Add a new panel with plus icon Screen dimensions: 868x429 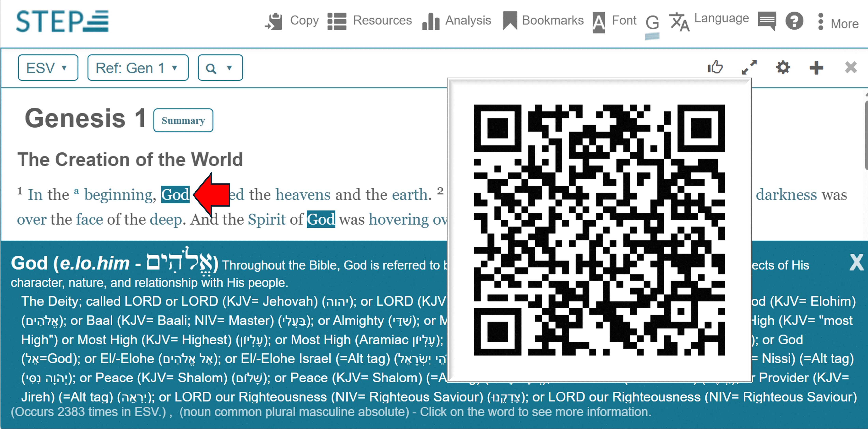click(x=816, y=68)
